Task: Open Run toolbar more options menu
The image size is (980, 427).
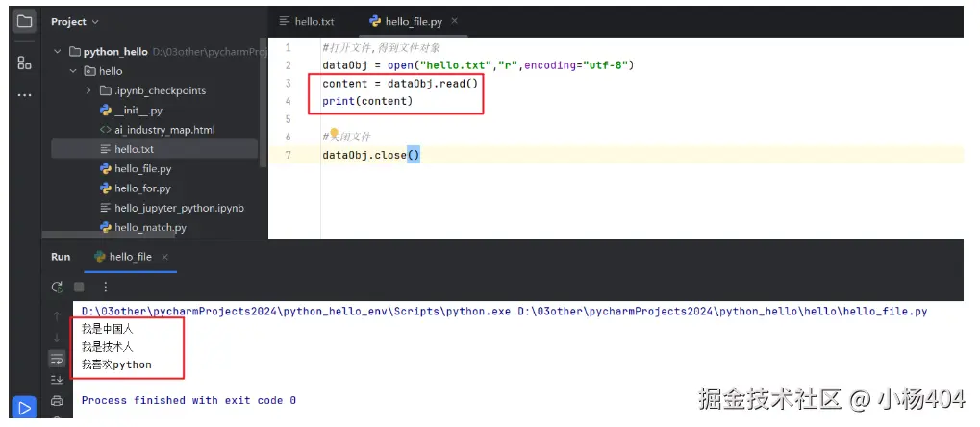Action: [105, 287]
